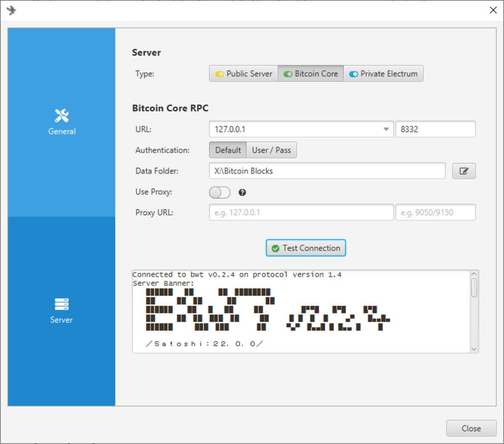
Task: Choose User / Pass authentication
Action: 271,150
